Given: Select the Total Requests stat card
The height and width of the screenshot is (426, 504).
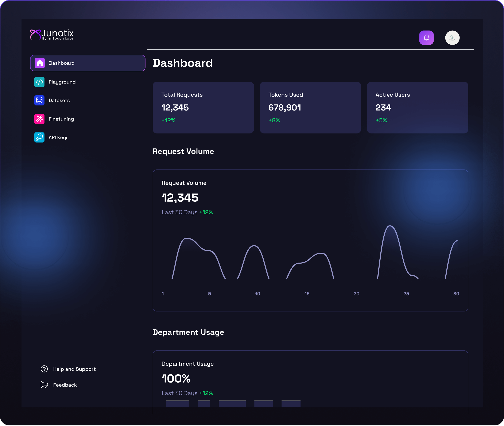Looking at the screenshot, I should (203, 108).
